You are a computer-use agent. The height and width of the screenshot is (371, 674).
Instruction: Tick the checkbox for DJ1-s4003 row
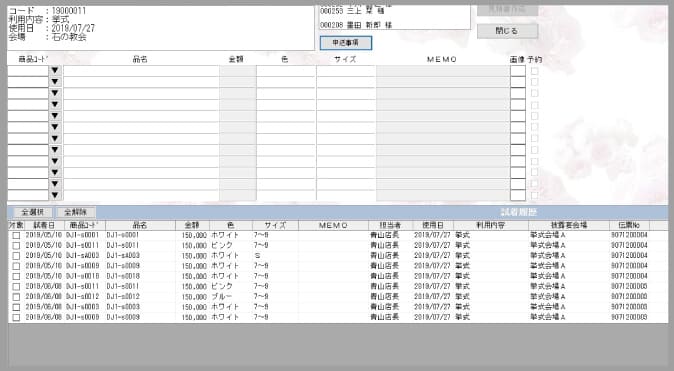pyautogui.click(x=16, y=256)
